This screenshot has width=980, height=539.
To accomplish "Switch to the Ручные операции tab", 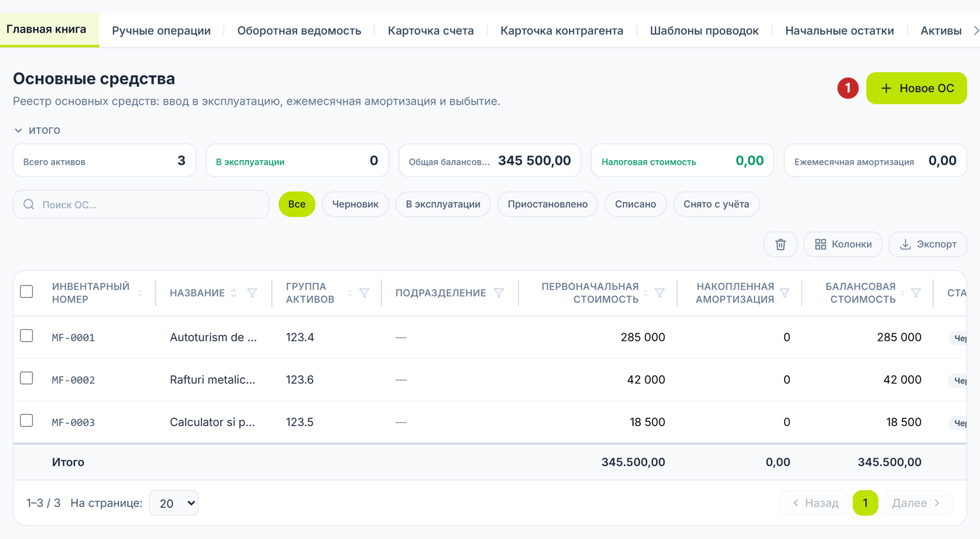I will click(161, 31).
